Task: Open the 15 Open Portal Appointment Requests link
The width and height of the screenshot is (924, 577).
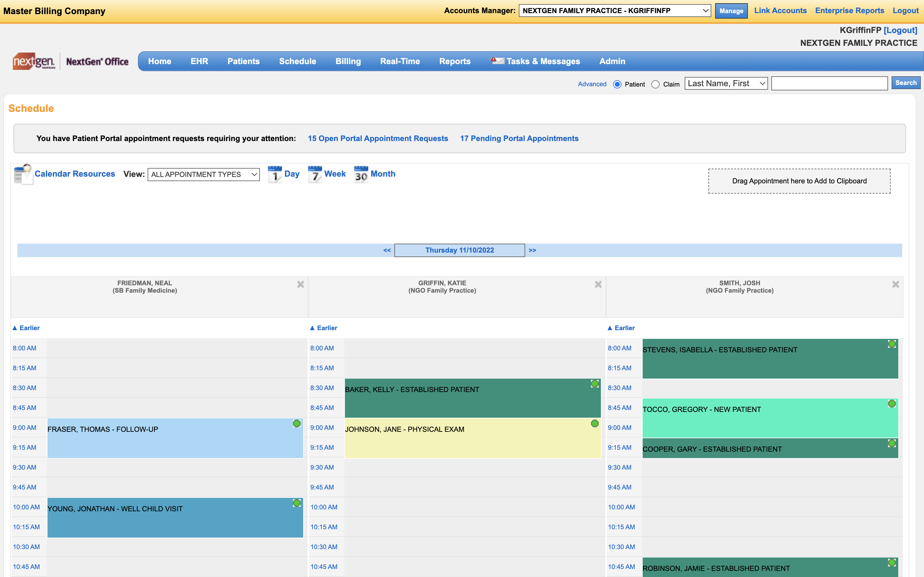Action: pos(378,138)
